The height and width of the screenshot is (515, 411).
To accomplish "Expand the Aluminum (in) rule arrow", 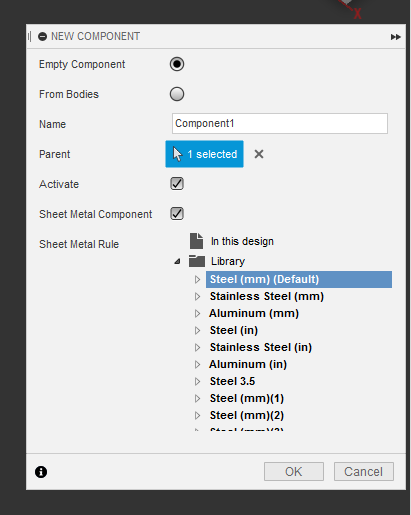I will (197, 364).
